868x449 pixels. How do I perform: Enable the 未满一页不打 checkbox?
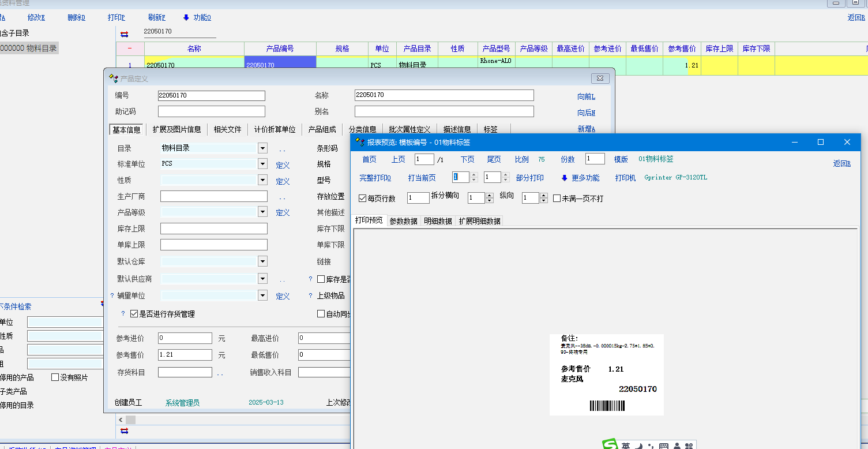pos(557,198)
